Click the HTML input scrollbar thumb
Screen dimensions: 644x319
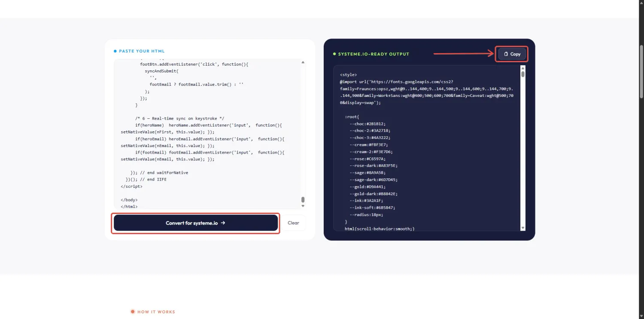click(x=303, y=200)
